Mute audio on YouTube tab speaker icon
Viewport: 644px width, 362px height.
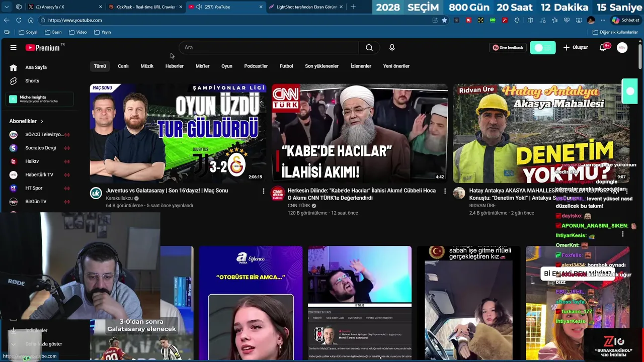(x=199, y=7)
